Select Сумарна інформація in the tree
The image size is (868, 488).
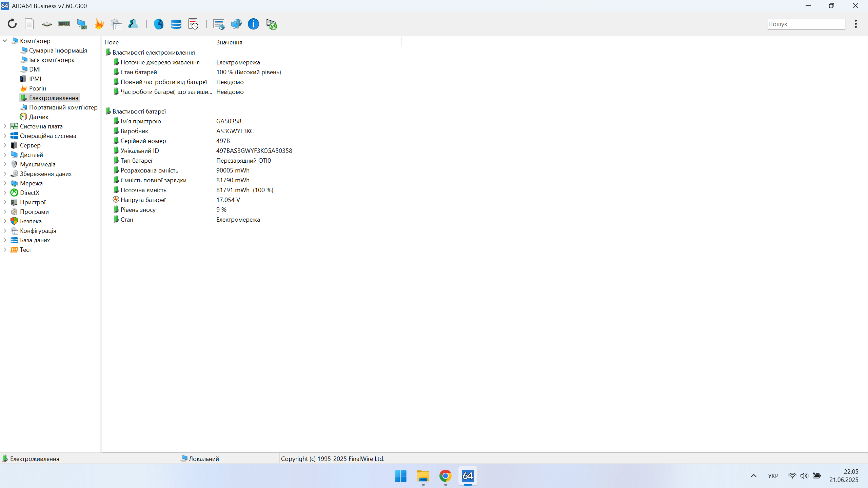[58, 50]
